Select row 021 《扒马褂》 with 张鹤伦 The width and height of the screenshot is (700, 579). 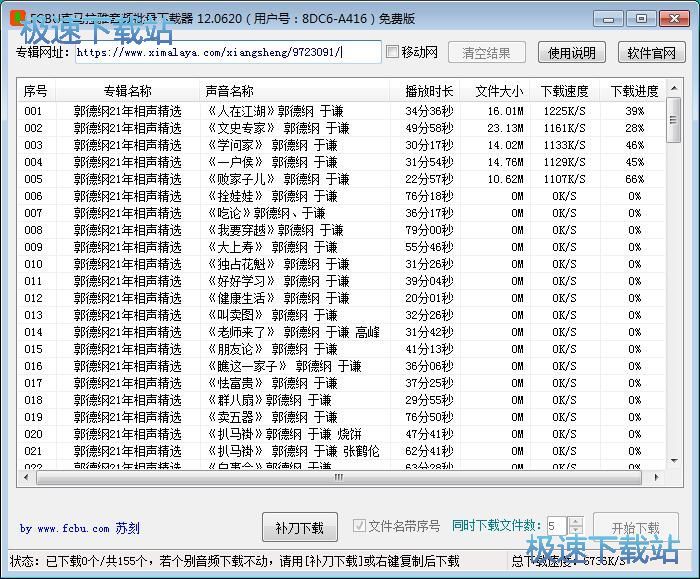[x=342, y=451]
